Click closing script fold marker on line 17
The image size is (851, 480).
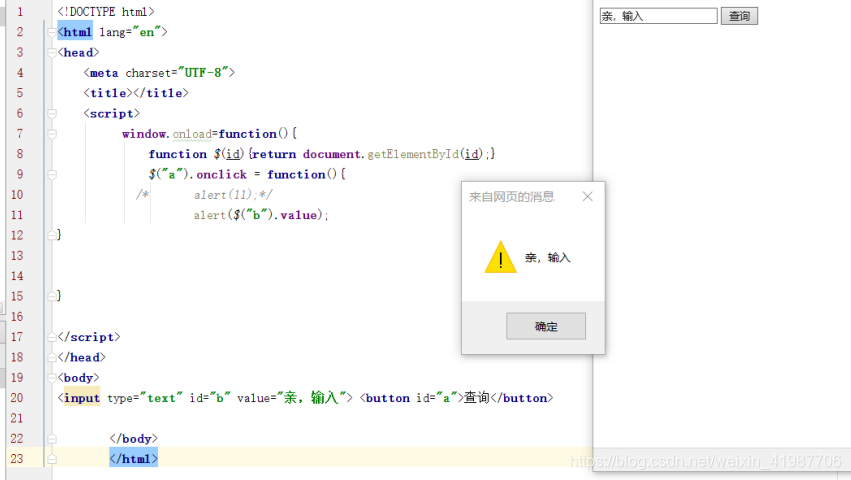pos(52,337)
